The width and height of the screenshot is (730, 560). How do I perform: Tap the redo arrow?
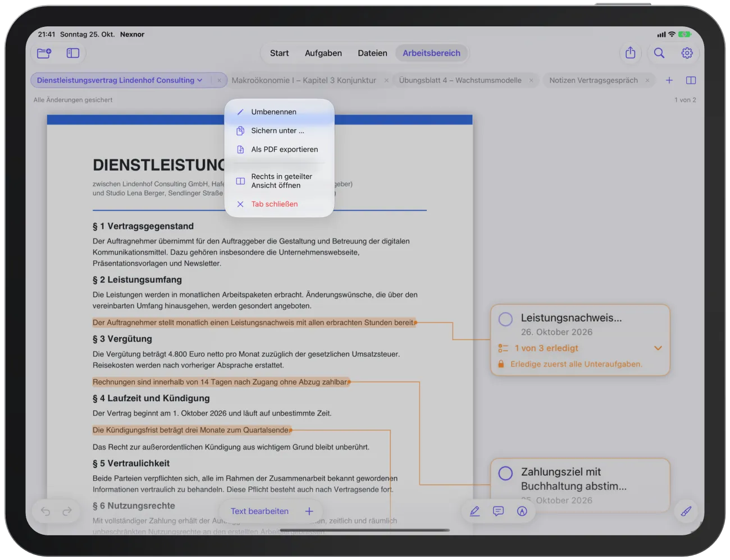(x=67, y=511)
